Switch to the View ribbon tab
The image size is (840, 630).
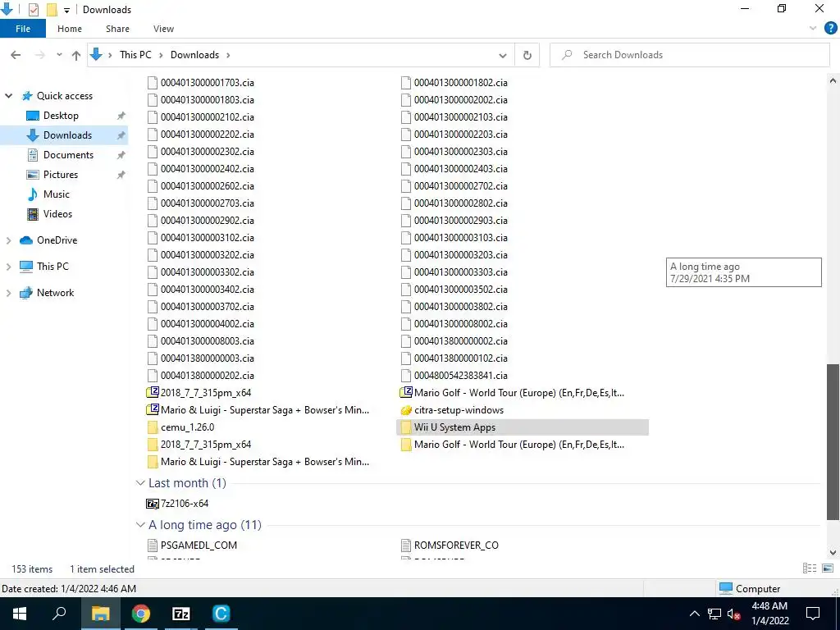163,29
